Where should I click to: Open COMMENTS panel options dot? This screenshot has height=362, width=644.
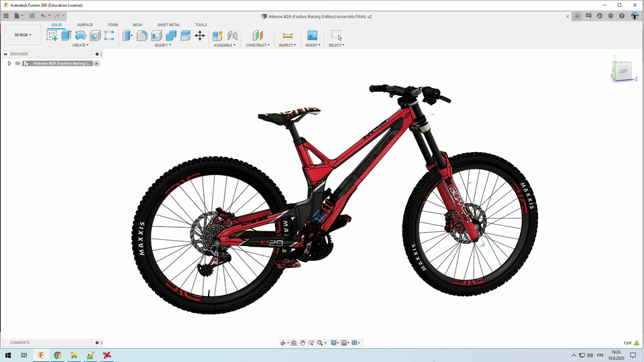(97, 343)
